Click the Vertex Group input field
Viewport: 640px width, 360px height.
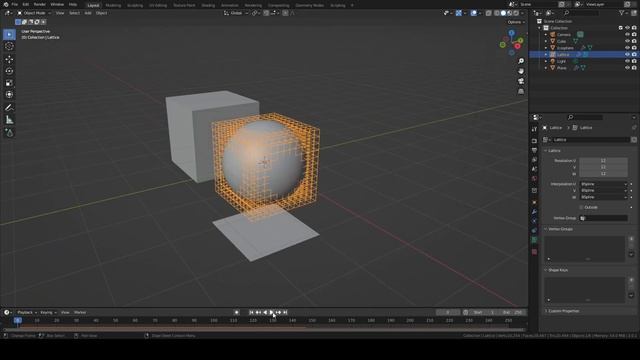point(603,218)
